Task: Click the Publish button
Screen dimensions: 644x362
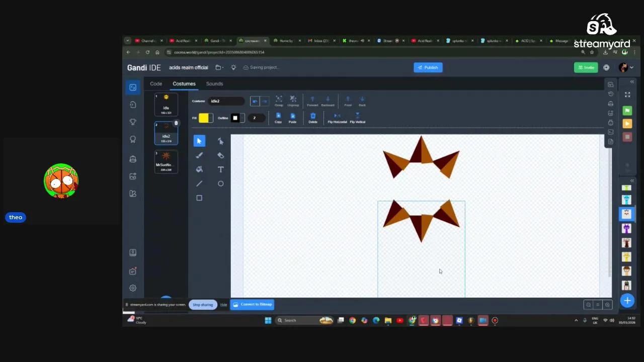Action: [x=428, y=67]
